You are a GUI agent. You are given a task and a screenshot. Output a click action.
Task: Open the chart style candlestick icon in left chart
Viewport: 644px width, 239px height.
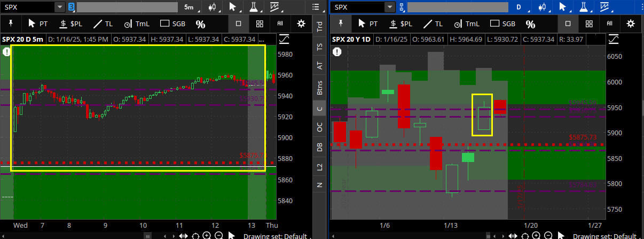click(213, 7)
